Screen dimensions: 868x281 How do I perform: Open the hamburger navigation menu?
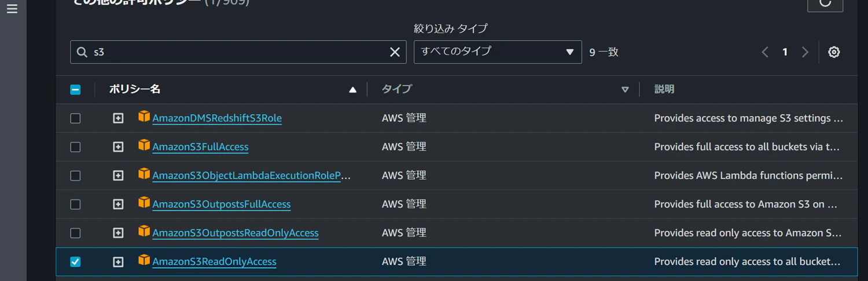12,9
